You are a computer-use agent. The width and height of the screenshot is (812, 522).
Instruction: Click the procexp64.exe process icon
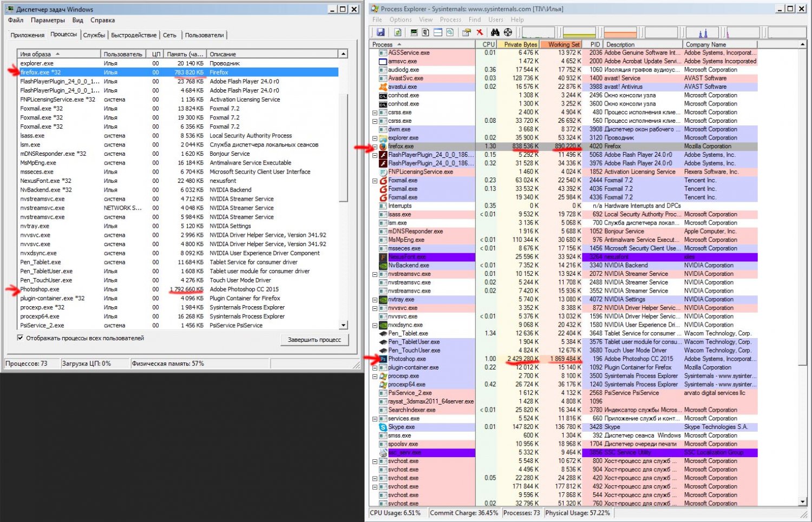point(383,384)
